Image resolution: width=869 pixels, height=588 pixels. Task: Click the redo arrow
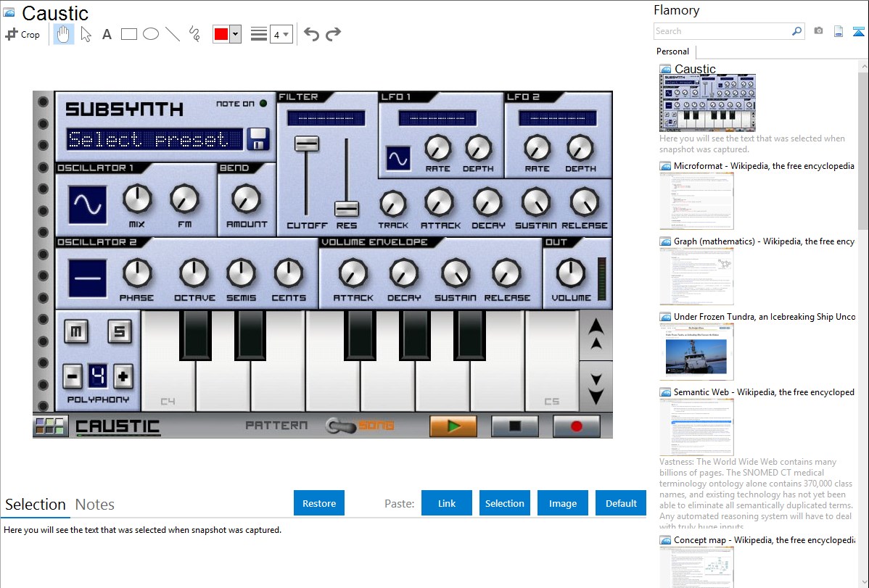(333, 34)
